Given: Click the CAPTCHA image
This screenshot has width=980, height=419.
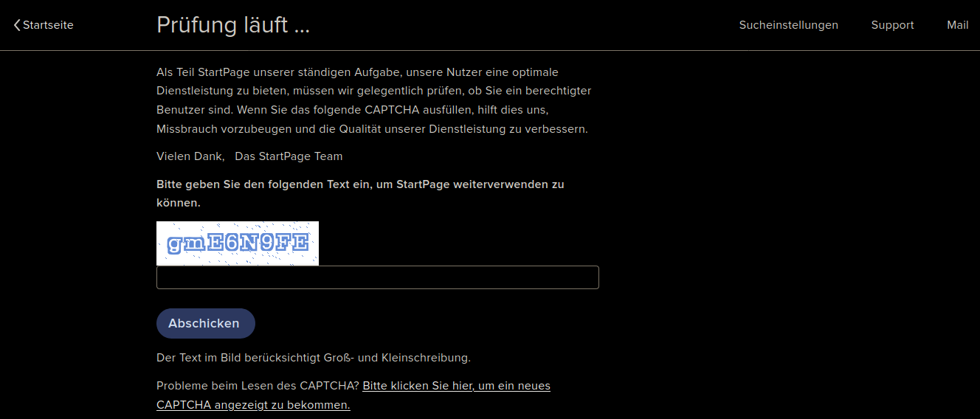Looking at the screenshot, I should click(238, 243).
